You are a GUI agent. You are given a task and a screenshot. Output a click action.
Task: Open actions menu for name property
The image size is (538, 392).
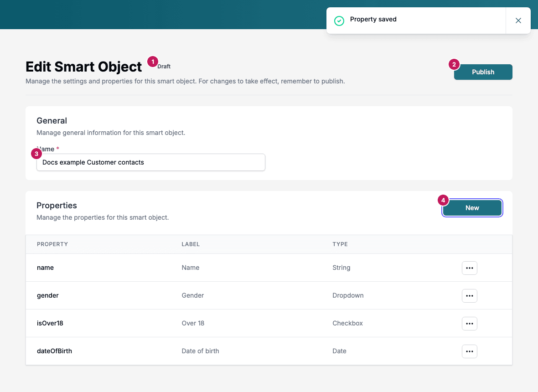tap(469, 268)
